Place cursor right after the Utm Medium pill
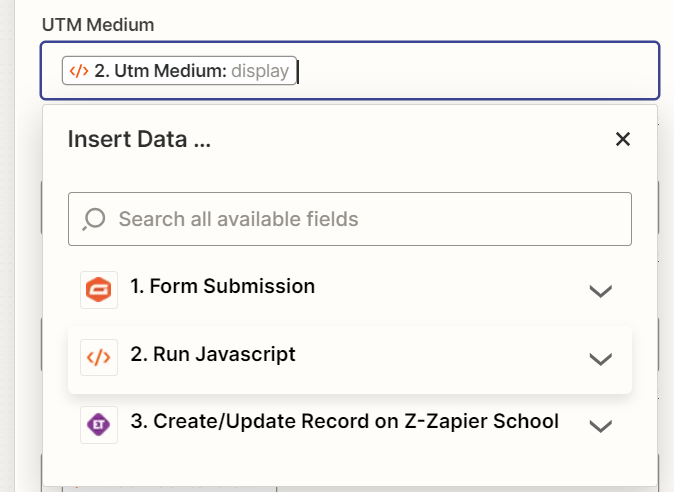Image resolution: width=674 pixels, height=492 pixels. (299, 71)
